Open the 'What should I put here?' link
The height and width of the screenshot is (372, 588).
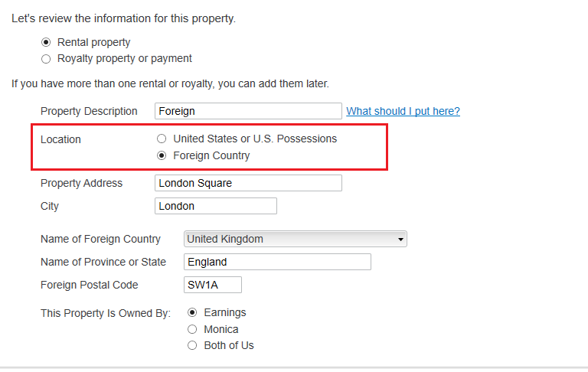tap(403, 111)
